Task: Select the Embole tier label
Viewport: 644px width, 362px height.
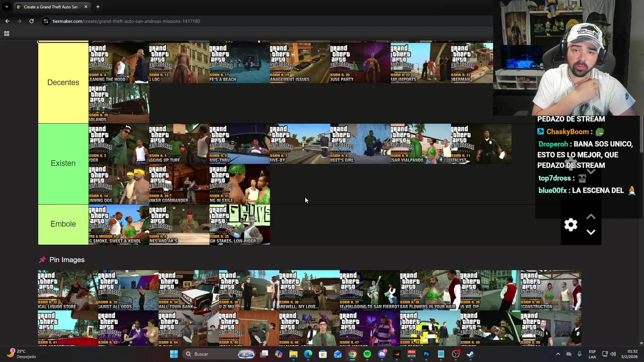Action: [63, 224]
